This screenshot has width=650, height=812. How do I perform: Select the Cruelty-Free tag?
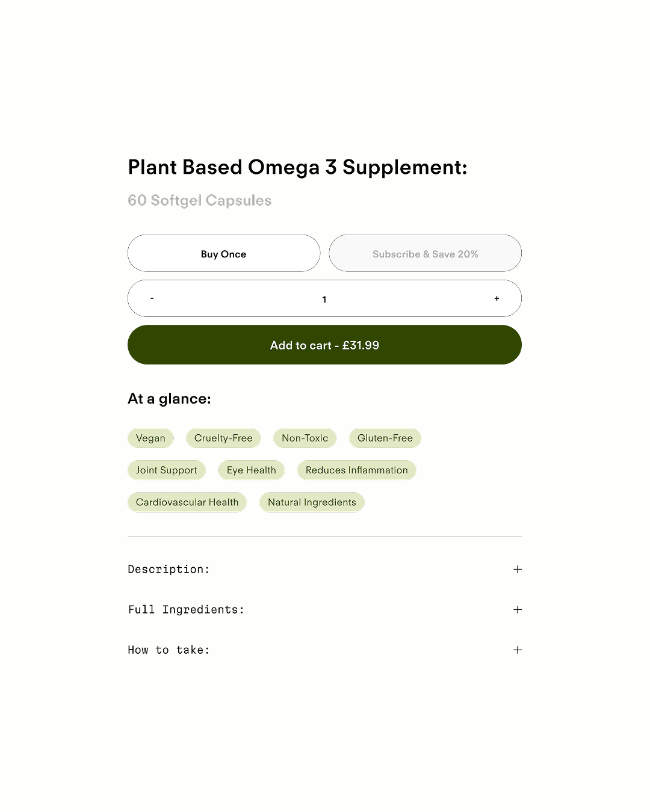click(x=223, y=438)
